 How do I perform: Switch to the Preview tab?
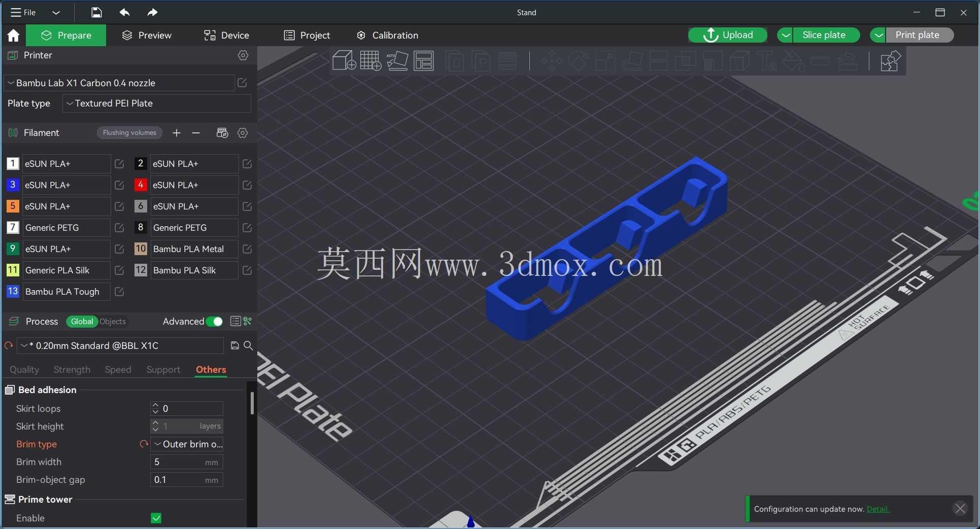click(x=147, y=35)
